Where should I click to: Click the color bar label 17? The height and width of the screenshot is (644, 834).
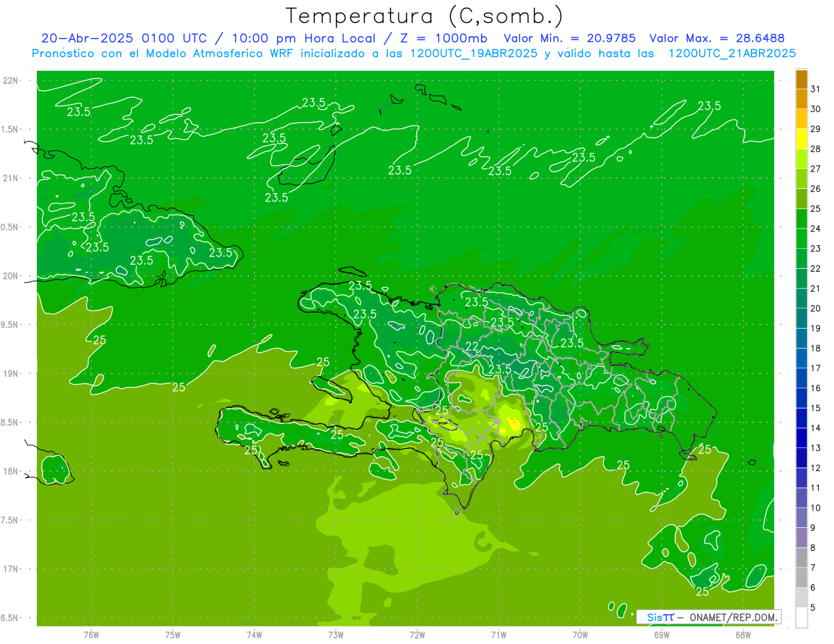[815, 368]
